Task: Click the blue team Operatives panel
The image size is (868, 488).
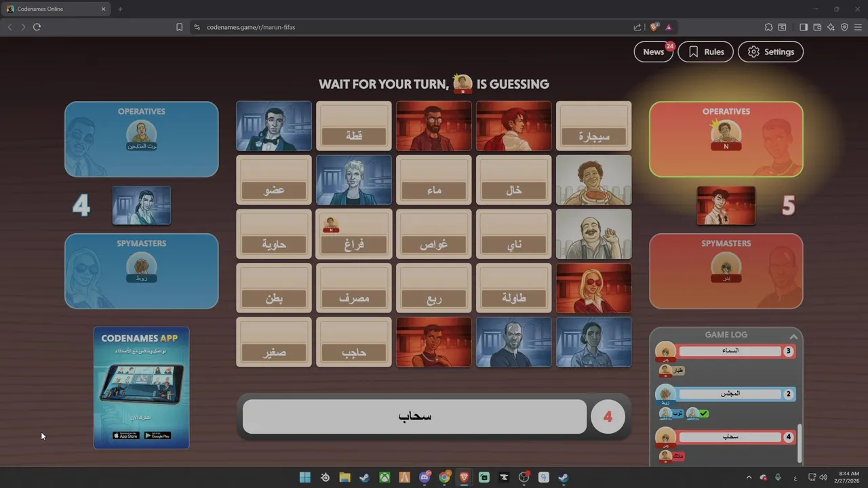Action: pos(142,139)
